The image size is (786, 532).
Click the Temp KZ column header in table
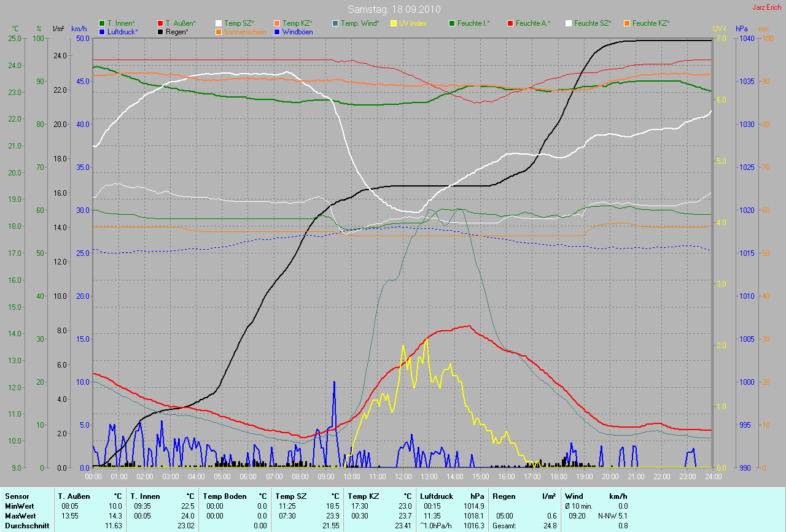click(364, 496)
